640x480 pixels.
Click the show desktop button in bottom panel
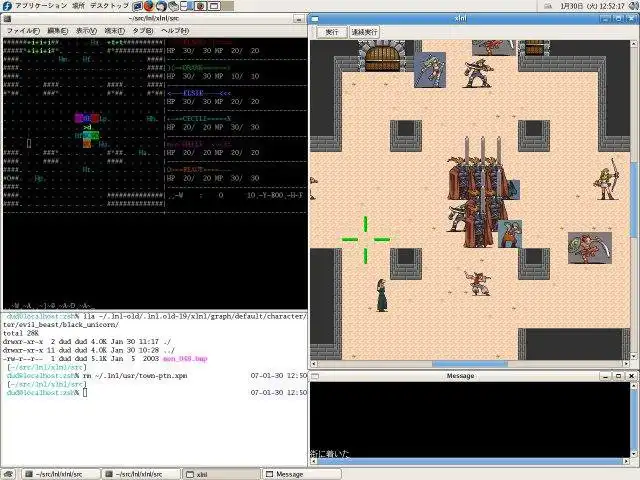tap(9, 474)
